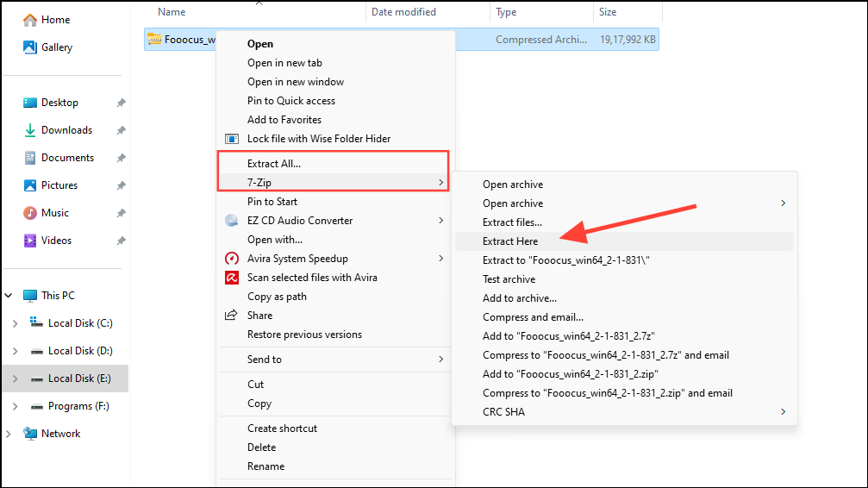Click the pin icon next to Documents
Image resolution: width=868 pixels, height=488 pixels.
(x=122, y=159)
